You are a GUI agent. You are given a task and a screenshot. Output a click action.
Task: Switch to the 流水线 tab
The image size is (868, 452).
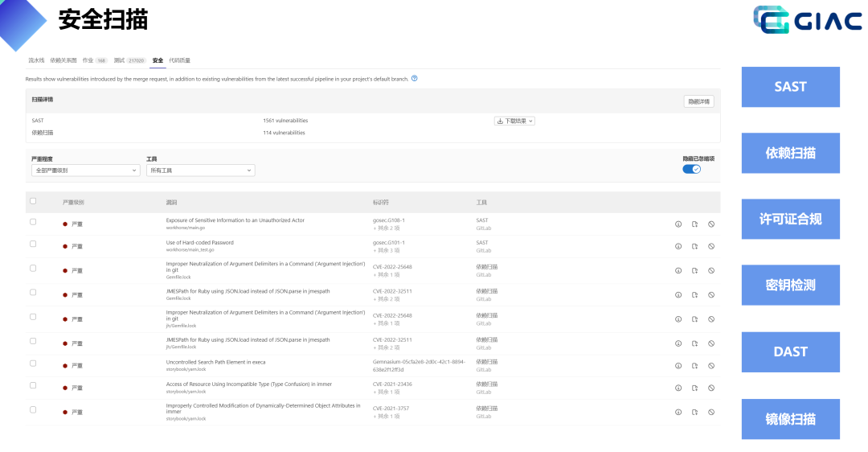36,60
